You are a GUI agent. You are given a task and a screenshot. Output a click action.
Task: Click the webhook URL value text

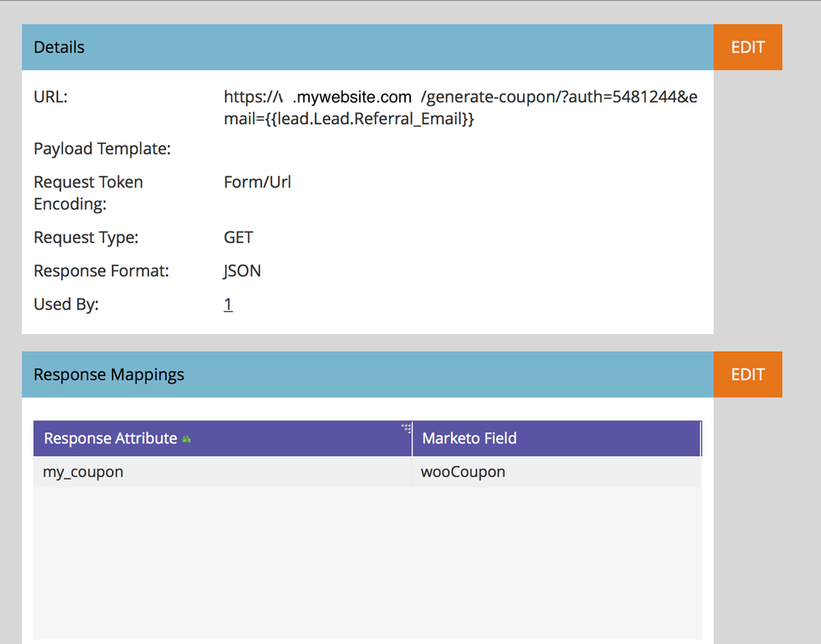coord(460,108)
